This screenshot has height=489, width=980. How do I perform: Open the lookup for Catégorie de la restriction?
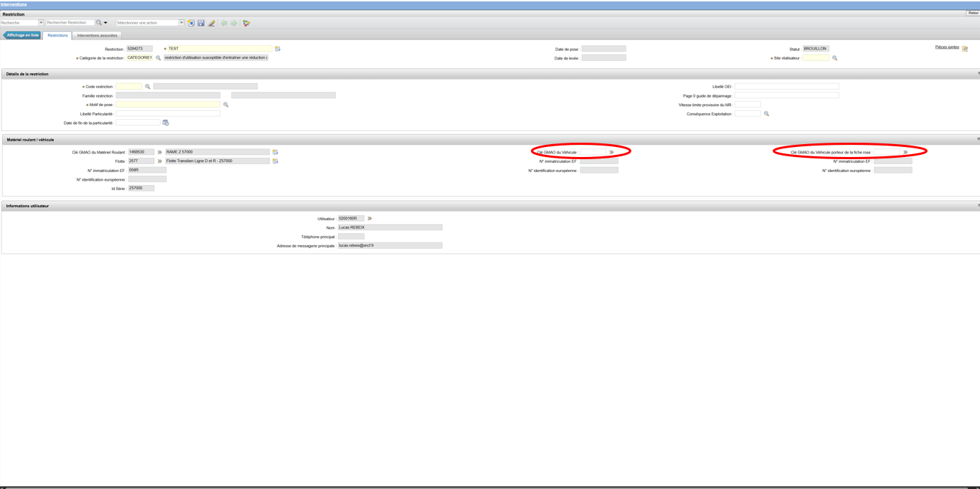click(x=159, y=58)
